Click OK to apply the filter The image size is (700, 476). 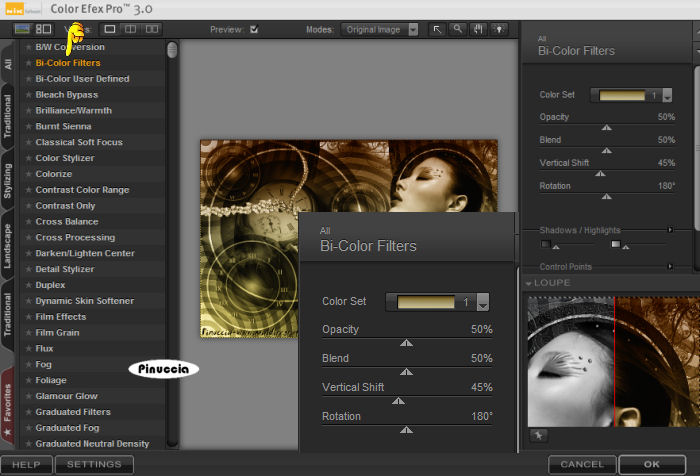click(x=652, y=464)
